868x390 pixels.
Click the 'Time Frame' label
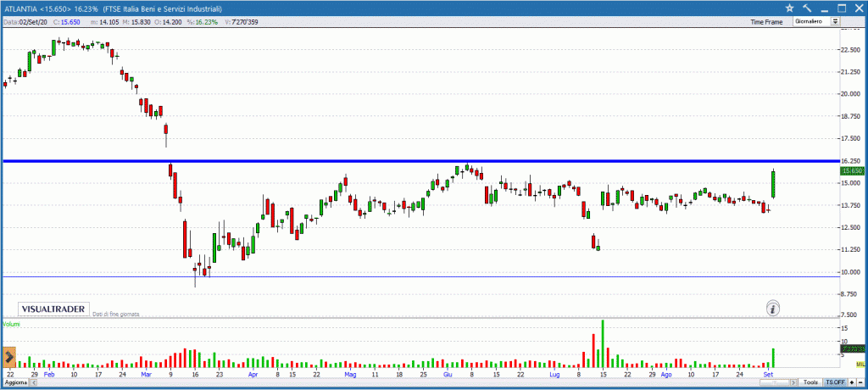(x=766, y=22)
